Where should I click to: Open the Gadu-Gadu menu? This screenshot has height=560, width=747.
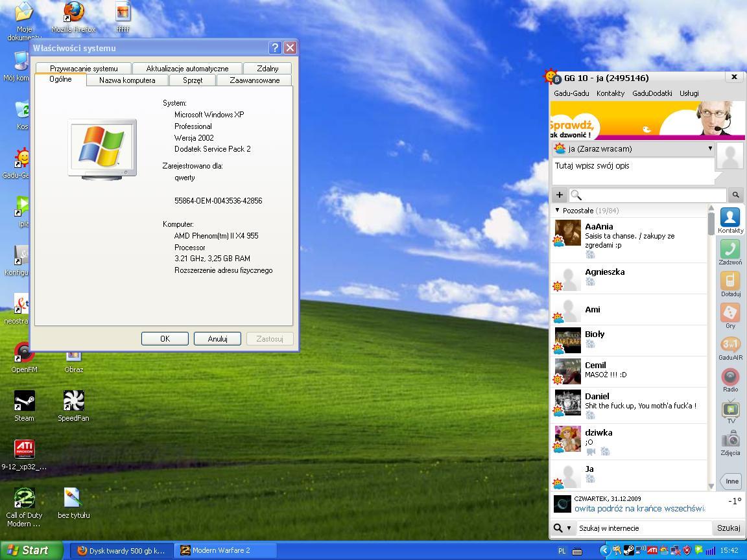point(571,93)
